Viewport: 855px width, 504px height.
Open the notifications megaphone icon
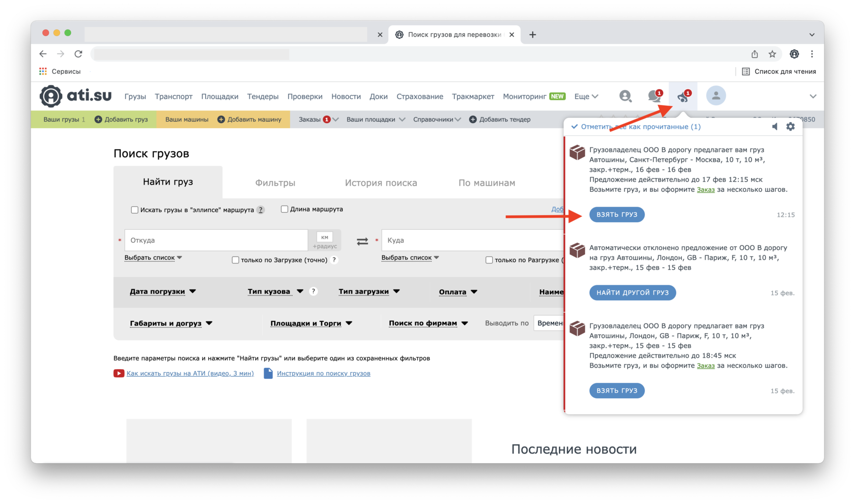coord(683,96)
